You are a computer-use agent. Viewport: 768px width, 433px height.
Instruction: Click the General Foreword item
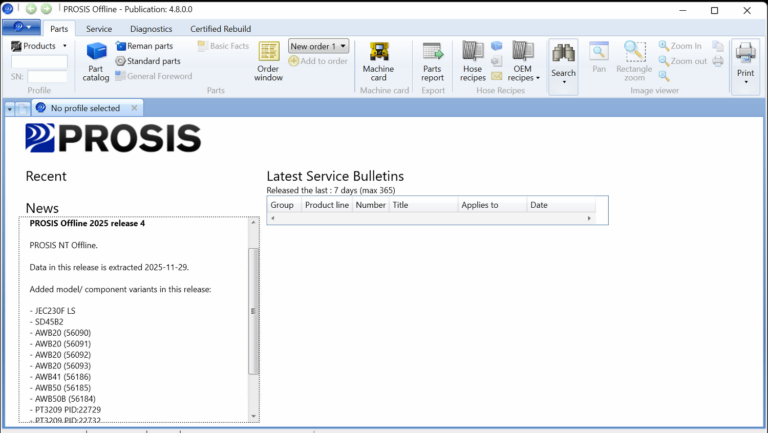(153, 76)
